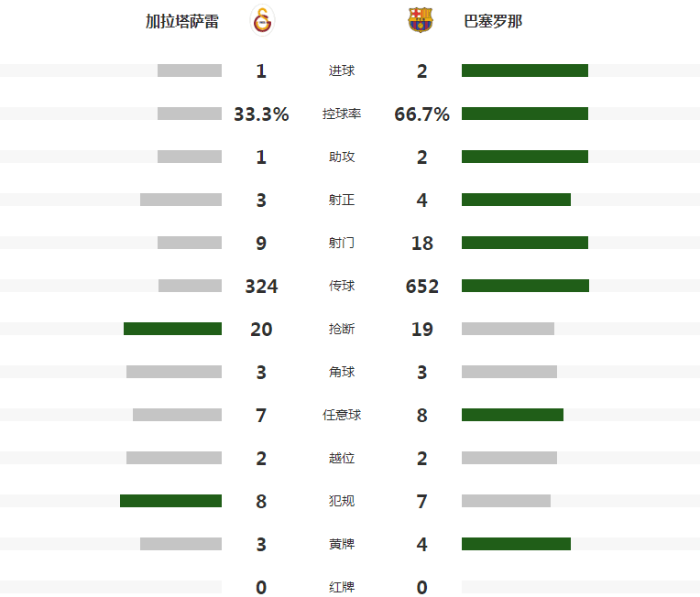
Task: Click the 红牌 stat label
Action: point(342,587)
